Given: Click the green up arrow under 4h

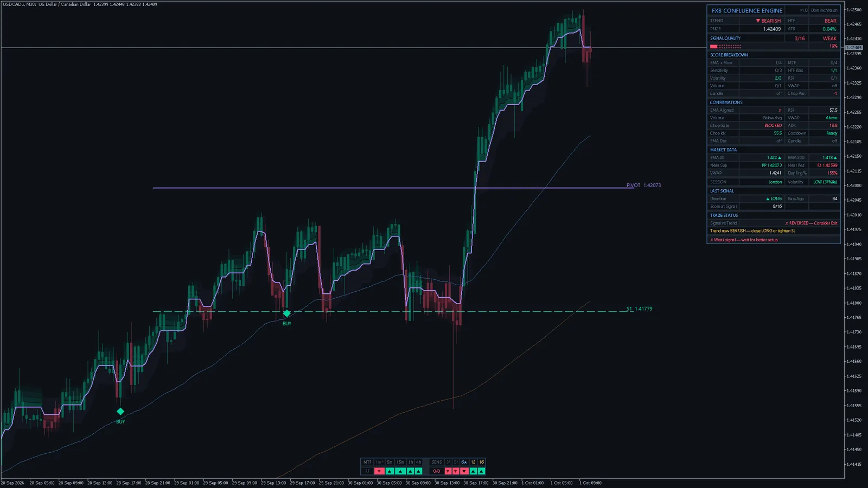Looking at the screenshot, I should pos(418,471).
